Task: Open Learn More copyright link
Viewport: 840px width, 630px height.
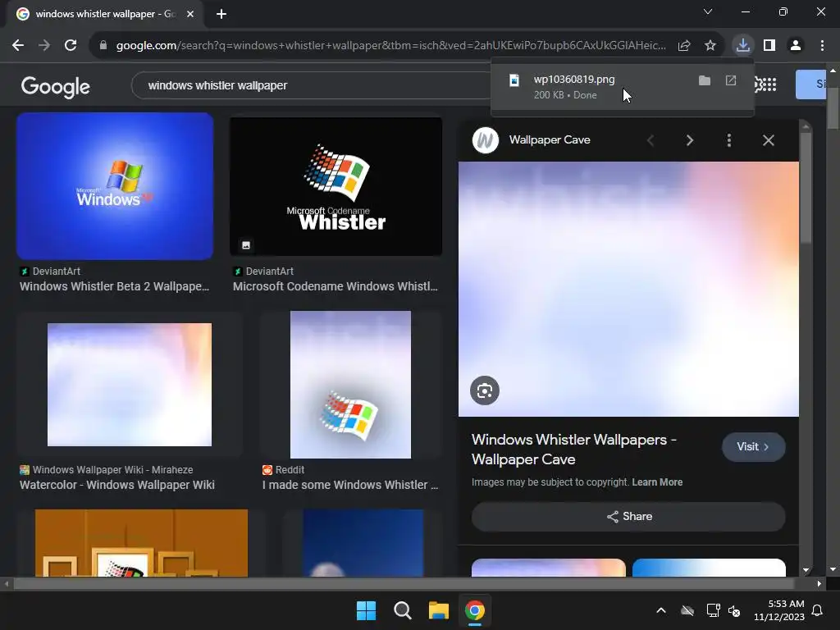Action: coord(657,482)
